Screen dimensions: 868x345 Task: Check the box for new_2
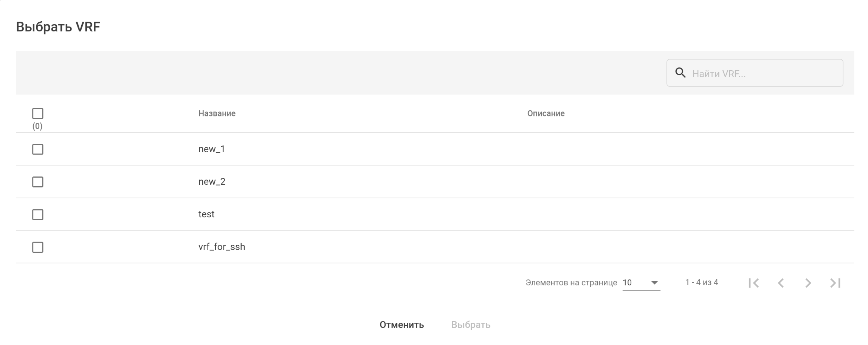point(38,182)
